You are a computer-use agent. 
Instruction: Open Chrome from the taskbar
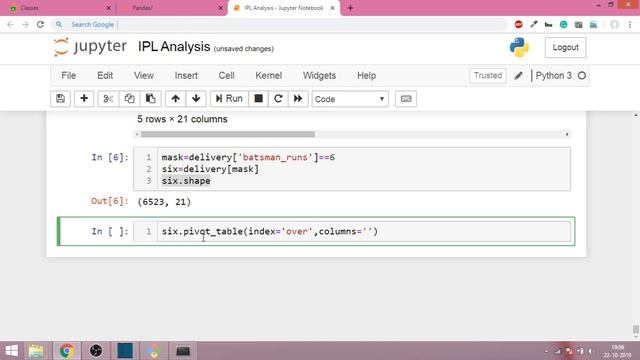point(67,351)
